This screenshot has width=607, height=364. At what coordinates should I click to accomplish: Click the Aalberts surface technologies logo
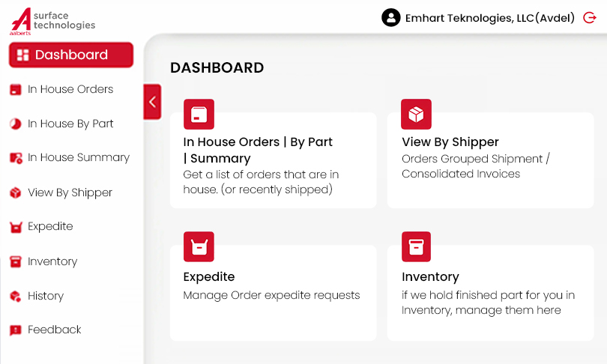pos(52,20)
